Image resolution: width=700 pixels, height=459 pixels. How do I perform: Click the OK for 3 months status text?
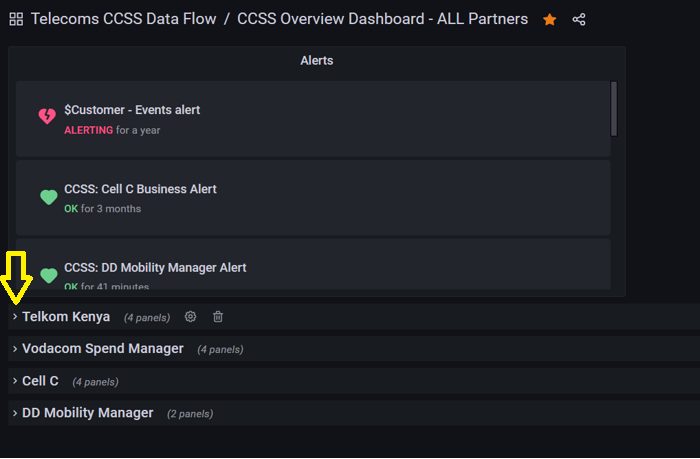pyautogui.click(x=103, y=209)
